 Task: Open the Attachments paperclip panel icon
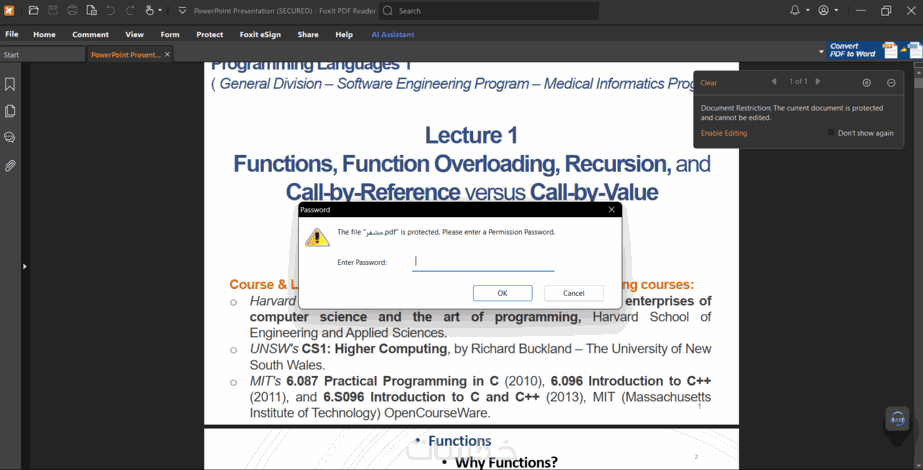pos(10,166)
